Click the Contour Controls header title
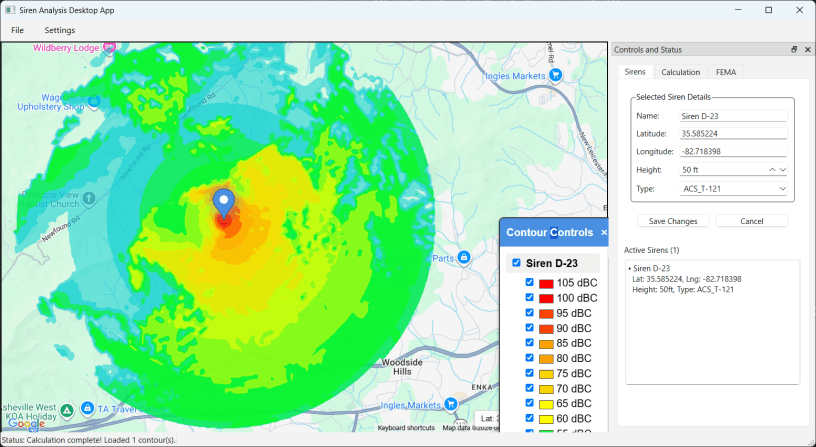Viewport: 816px width, 447px height. [x=550, y=233]
